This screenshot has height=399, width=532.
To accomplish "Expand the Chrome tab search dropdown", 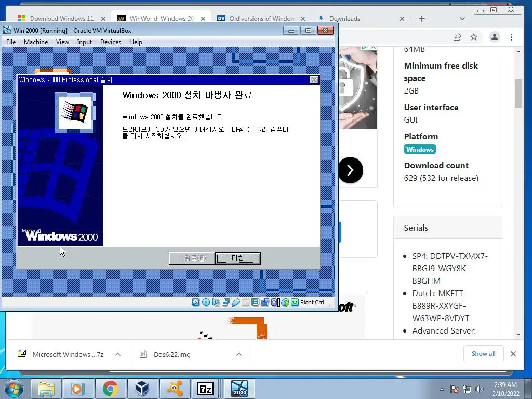I will 462,19.
